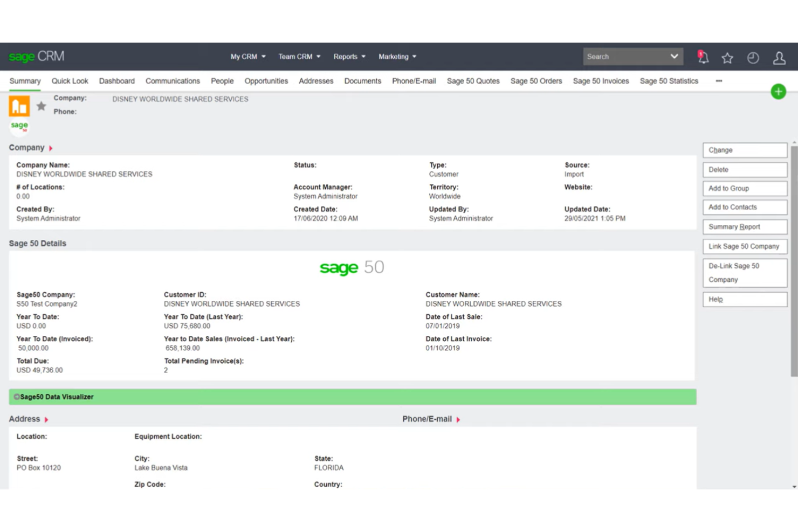Expand the Search box dropdown arrow
This screenshot has width=798, height=532.
[674, 57]
